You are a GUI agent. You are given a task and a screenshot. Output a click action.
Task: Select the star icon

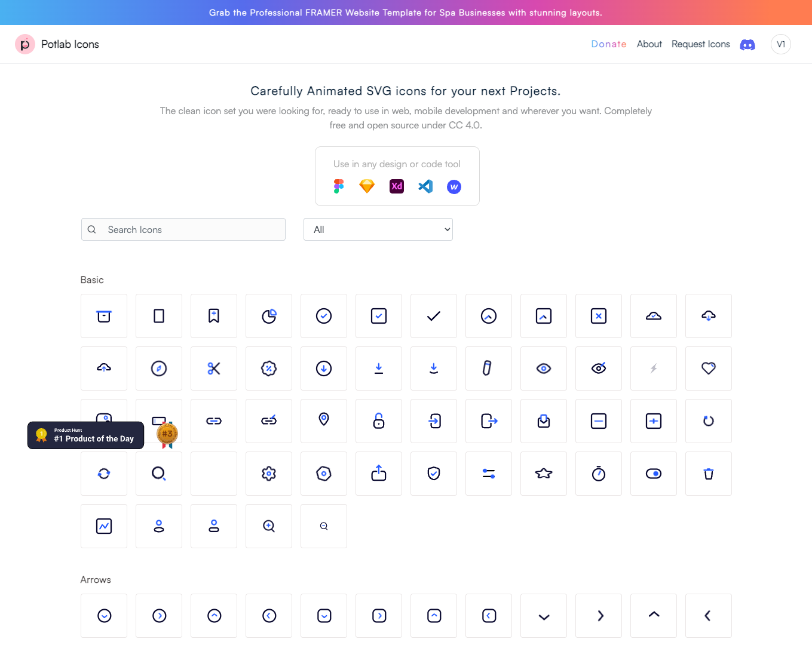click(x=543, y=474)
